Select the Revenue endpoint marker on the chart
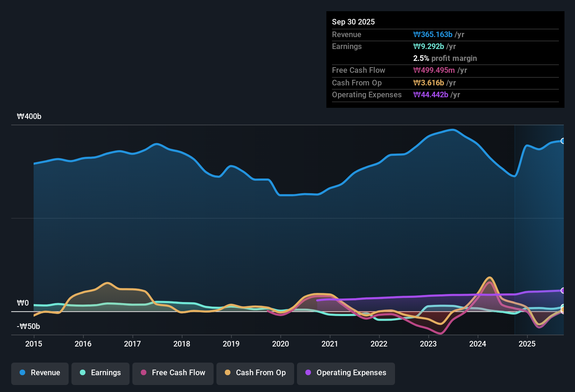 coord(563,141)
